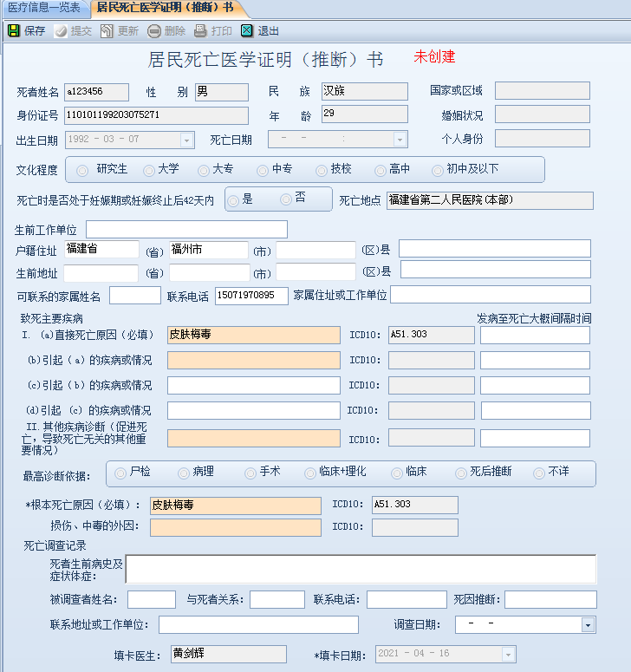Click the 死亡地点 field
Screen dimensions: 631x672
click(490, 200)
